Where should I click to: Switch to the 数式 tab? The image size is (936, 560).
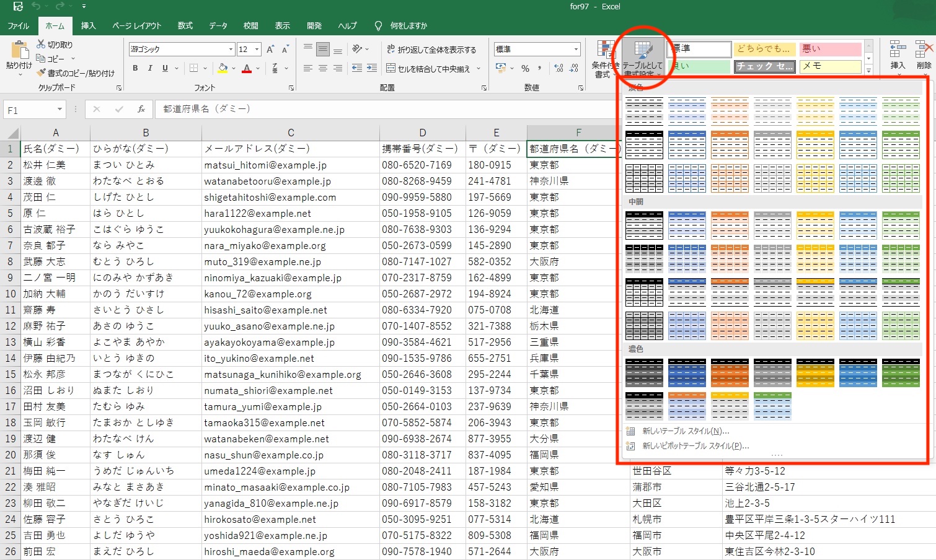(x=185, y=25)
